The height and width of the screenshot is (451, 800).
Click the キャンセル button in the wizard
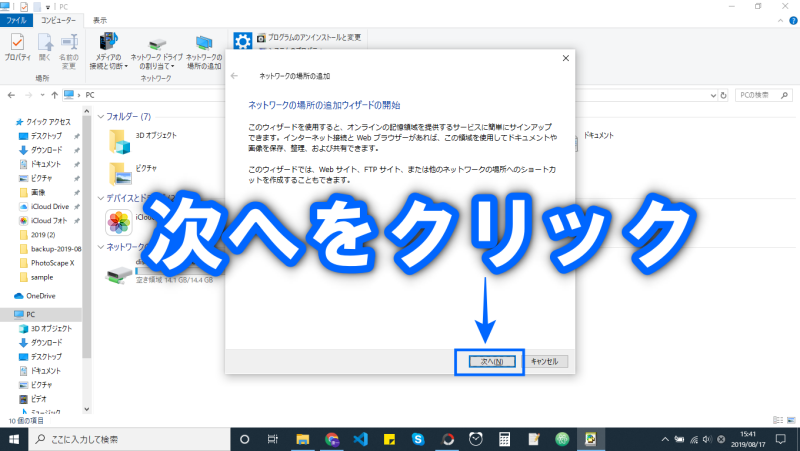[544, 361]
